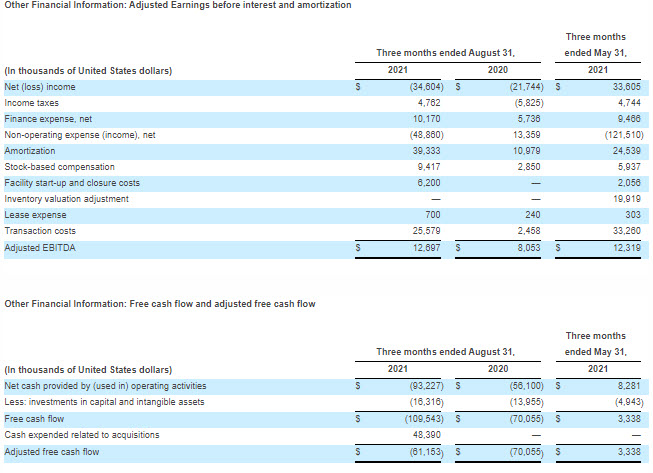Select the Income taxes row label
Image resolution: width=653 pixels, height=473 pixels.
pos(31,103)
